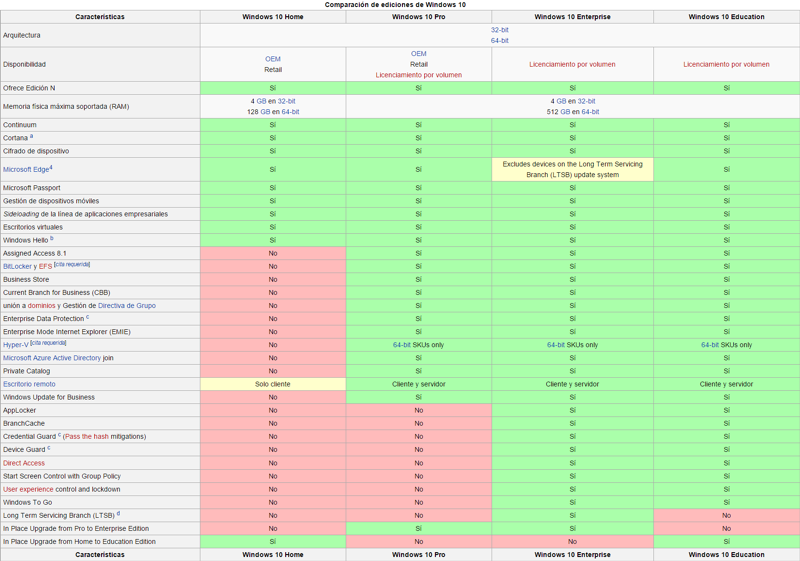
Task: Select the 'Windows To Go' row label
Action: [28, 502]
